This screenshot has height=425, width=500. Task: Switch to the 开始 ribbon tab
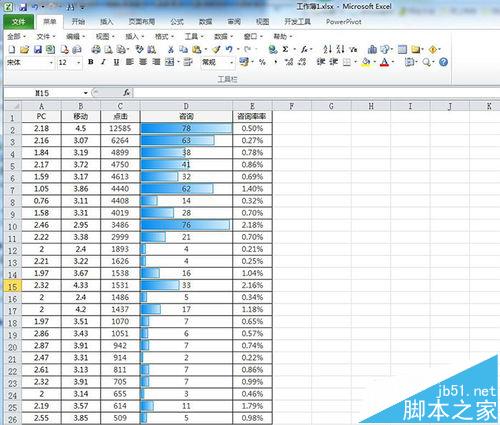(x=78, y=22)
